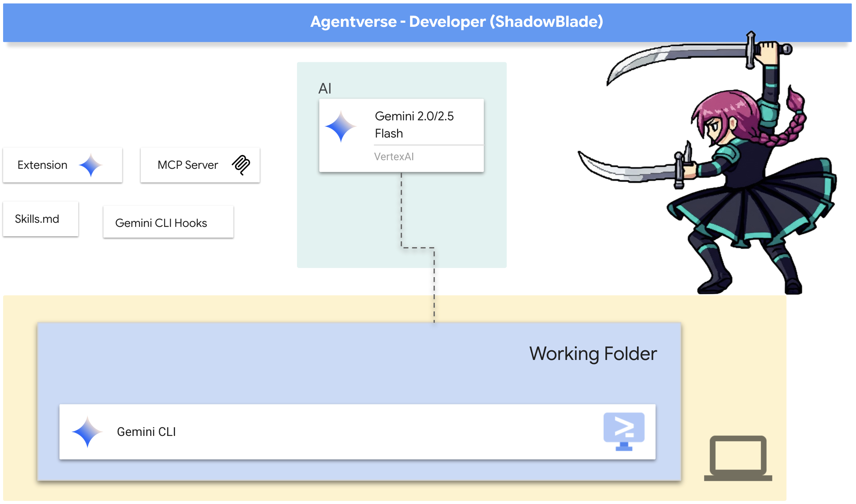Click the Gemini CLI text label
Viewport: 856px width, 504px height.
click(x=146, y=432)
